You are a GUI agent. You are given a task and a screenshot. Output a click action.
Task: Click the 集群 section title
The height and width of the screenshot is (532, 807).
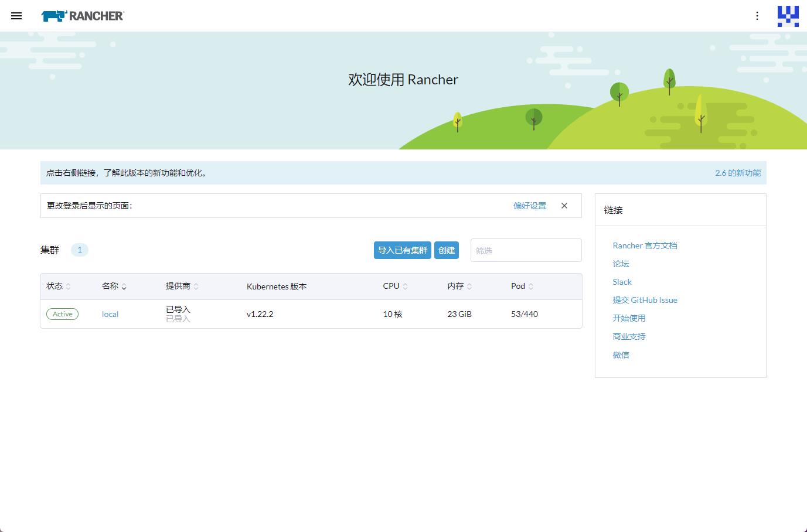click(x=50, y=250)
